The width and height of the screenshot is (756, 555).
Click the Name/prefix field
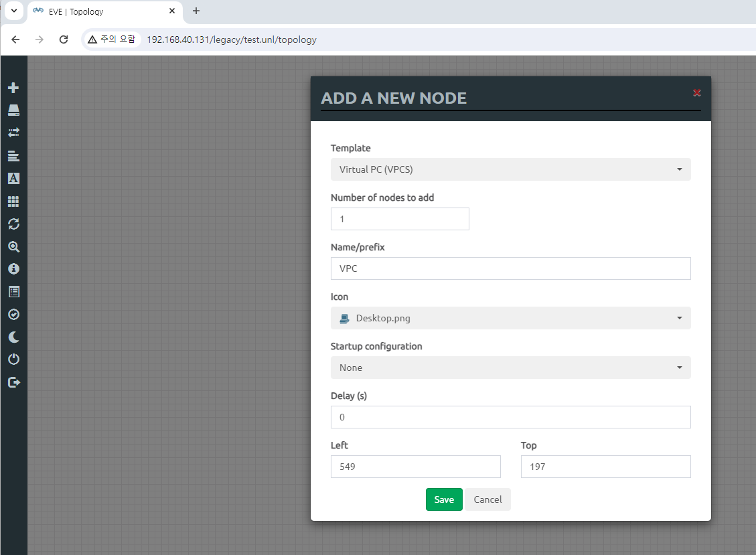point(511,268)
